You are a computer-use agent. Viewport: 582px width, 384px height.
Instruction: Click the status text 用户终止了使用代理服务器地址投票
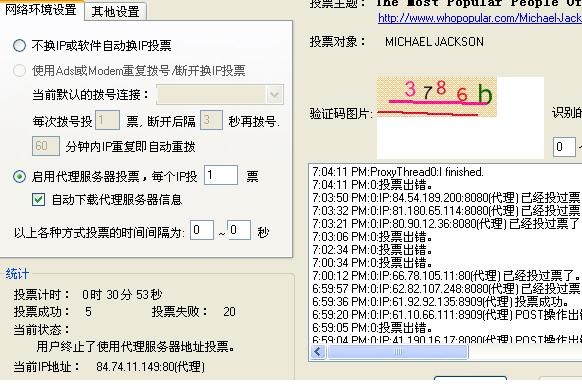point(136,347)
